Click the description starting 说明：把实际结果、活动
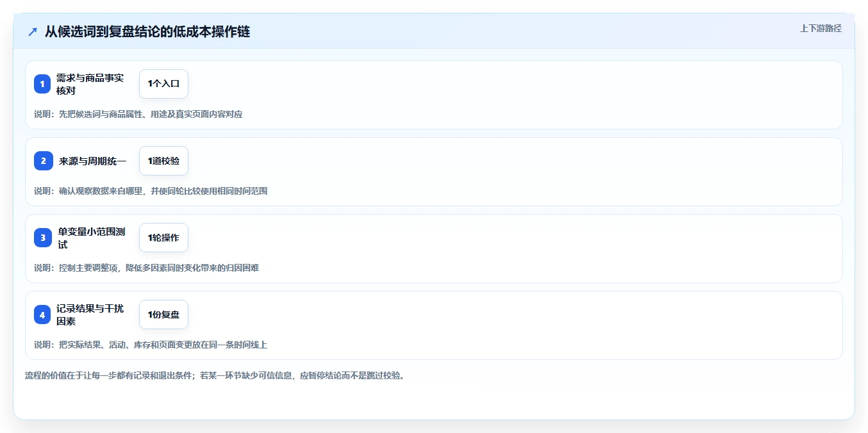Screen dimensions: 868x433 [151, 345]
